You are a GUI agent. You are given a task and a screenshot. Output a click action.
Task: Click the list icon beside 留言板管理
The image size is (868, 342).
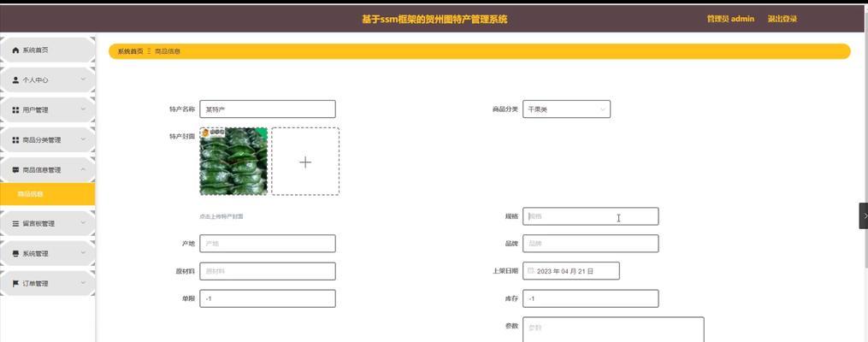[x=15, y=223]
